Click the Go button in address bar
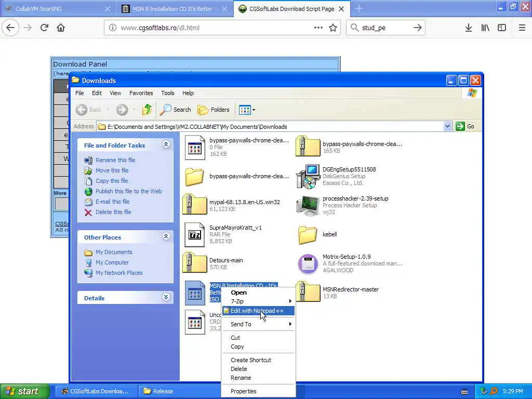Screen dimensions: 532x399 tap(465, 127)
